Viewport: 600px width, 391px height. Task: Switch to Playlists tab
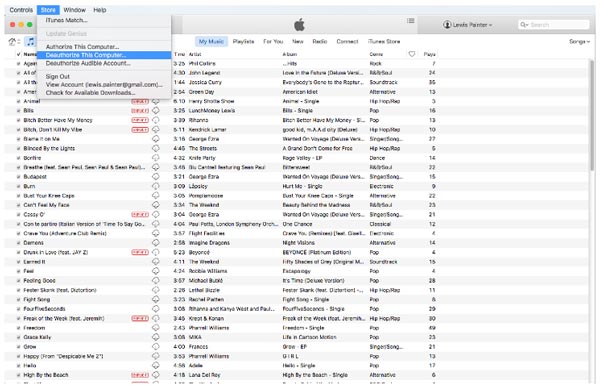click(243, 41)
